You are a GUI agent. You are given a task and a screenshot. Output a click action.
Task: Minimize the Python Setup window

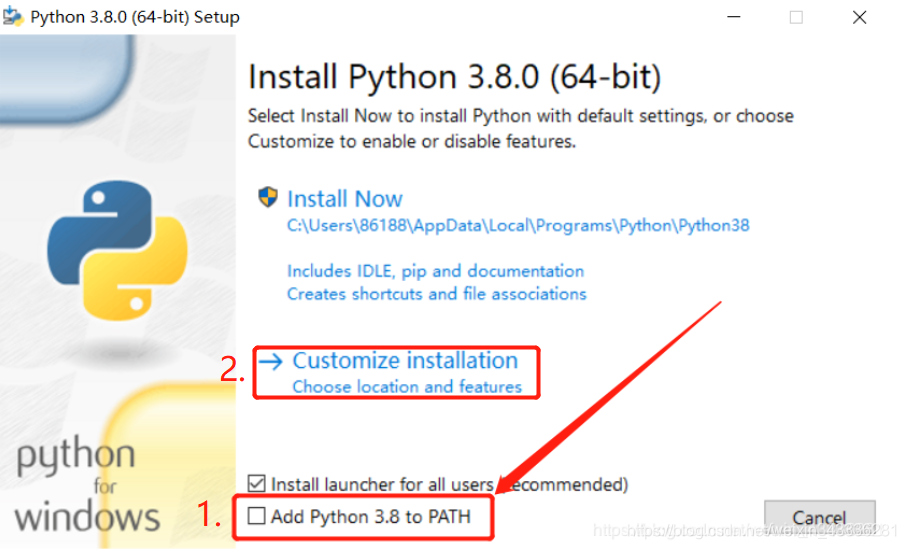[x=734, y=17]
